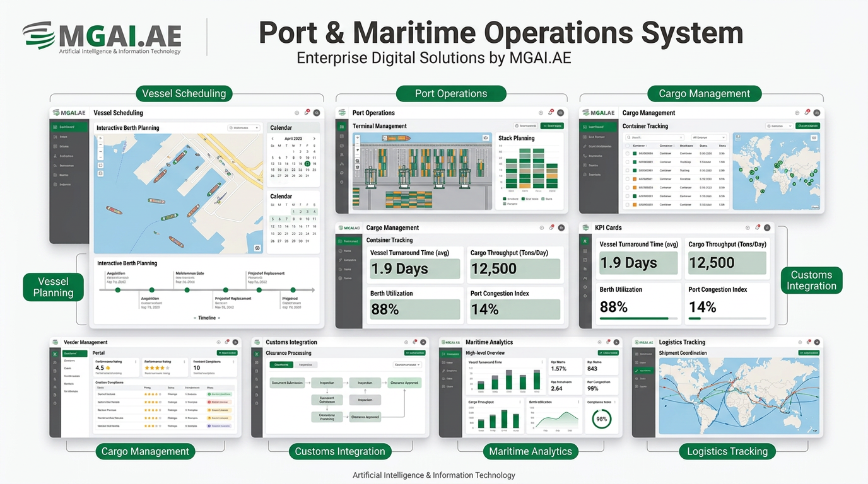
Task: Open notifications bell in KPI Cards header
Action: click(758, 227)
